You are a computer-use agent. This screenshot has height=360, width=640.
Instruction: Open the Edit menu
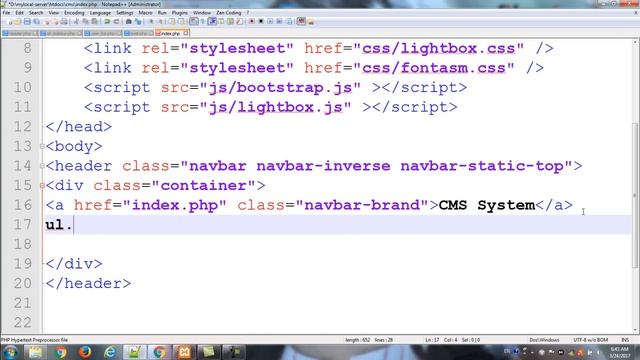pos(19,13)
